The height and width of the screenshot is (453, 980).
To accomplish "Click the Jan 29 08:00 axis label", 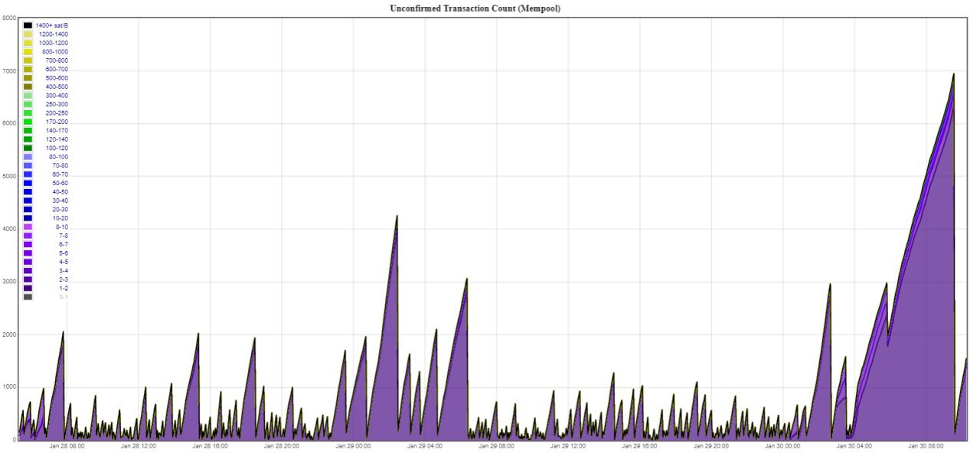I will (497, 445).
